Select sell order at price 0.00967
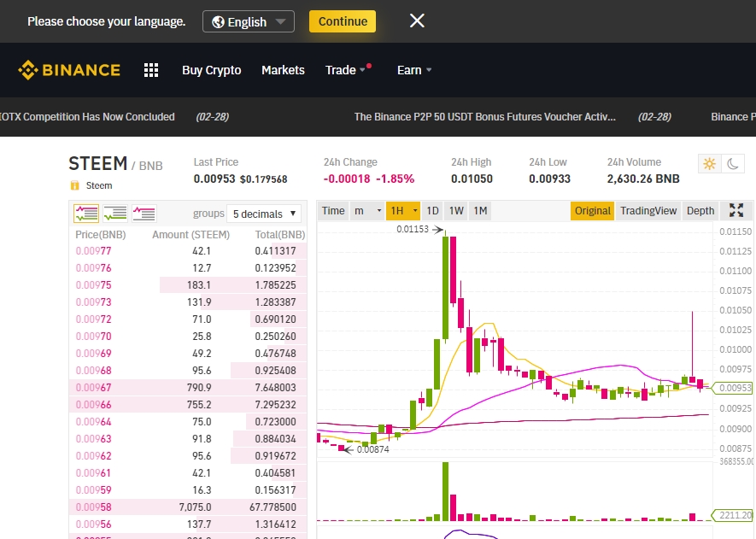Image resolution: width=756 pixels, height=539 pixels. [x=188, y=388]
